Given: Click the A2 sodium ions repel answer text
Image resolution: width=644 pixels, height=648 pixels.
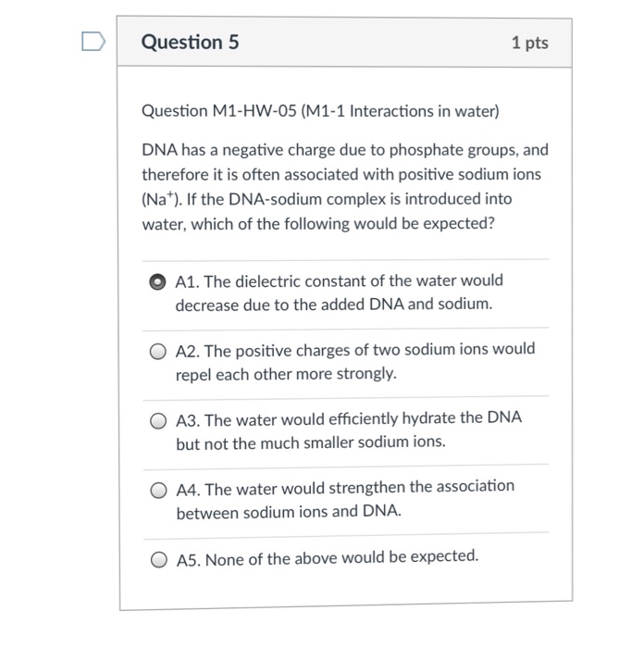Looking at the screenshot, I should [x=355, y=362].
